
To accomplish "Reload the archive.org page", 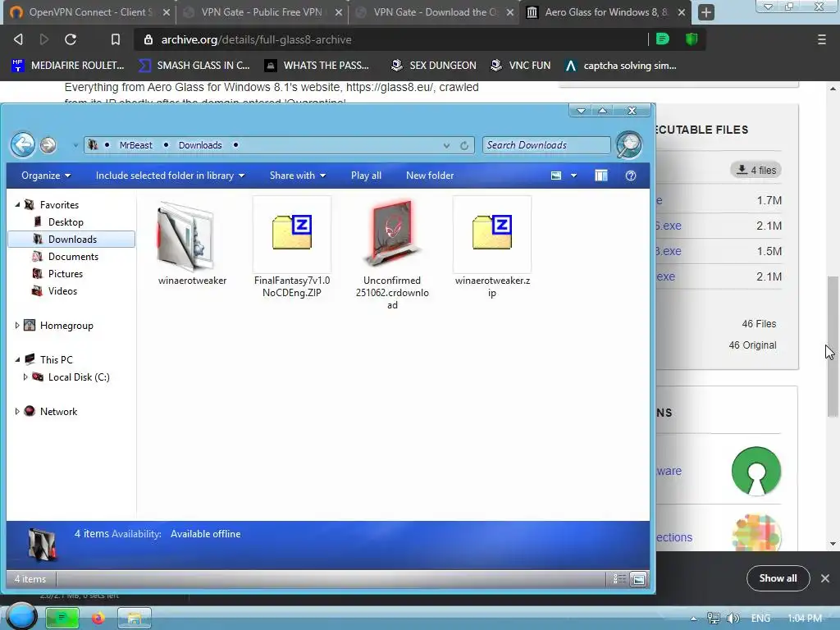I will coord(71,39).
